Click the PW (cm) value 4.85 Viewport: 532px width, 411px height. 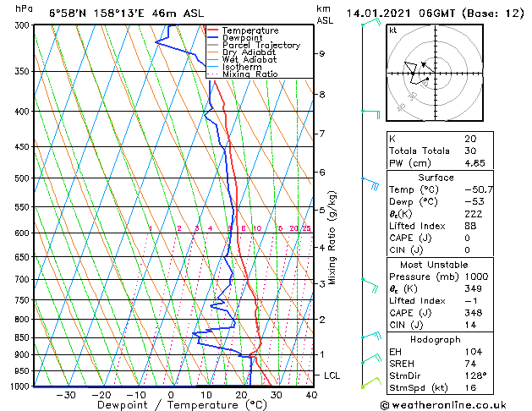pos(475,163)
